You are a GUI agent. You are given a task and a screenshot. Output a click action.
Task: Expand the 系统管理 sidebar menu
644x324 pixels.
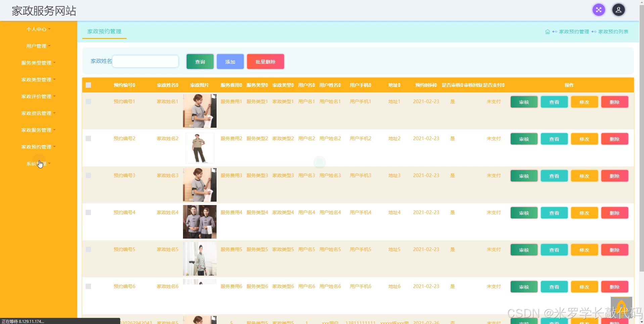click(39, 164)
